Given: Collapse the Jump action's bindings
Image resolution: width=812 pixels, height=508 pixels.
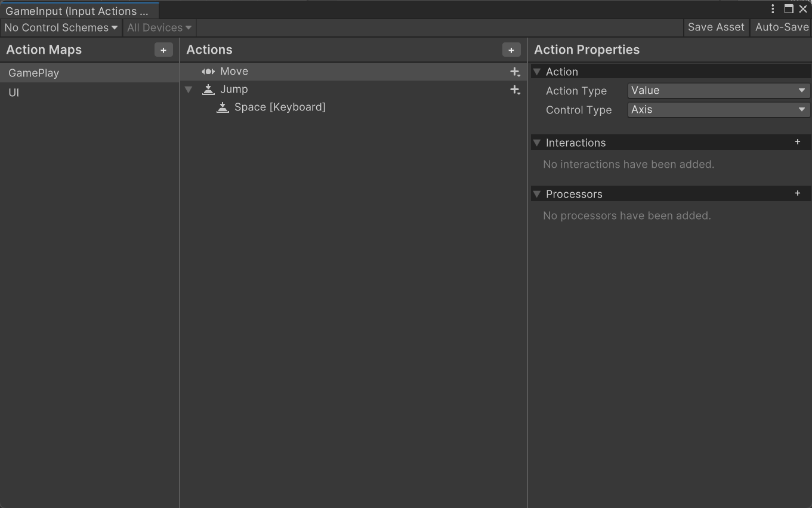Looking at the screenshot, I should point(189,89).
